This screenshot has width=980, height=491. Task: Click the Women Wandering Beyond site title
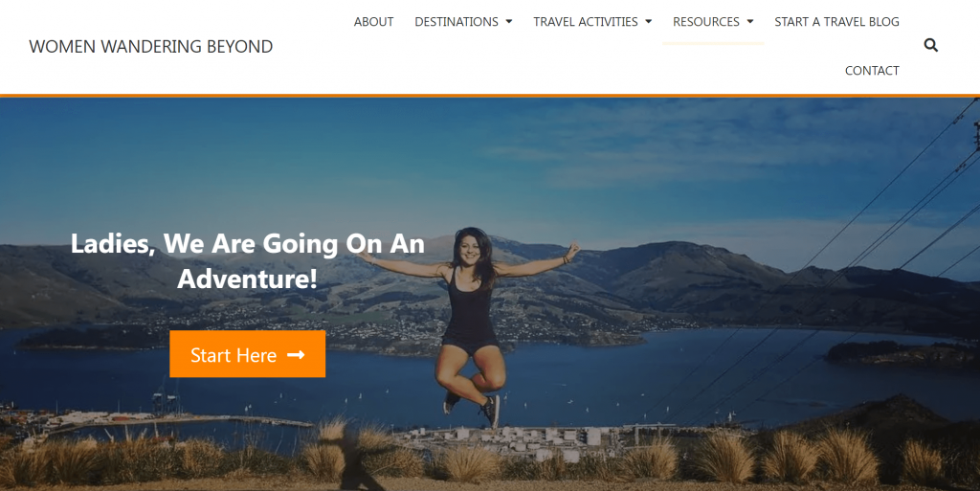tap(150, 46)
